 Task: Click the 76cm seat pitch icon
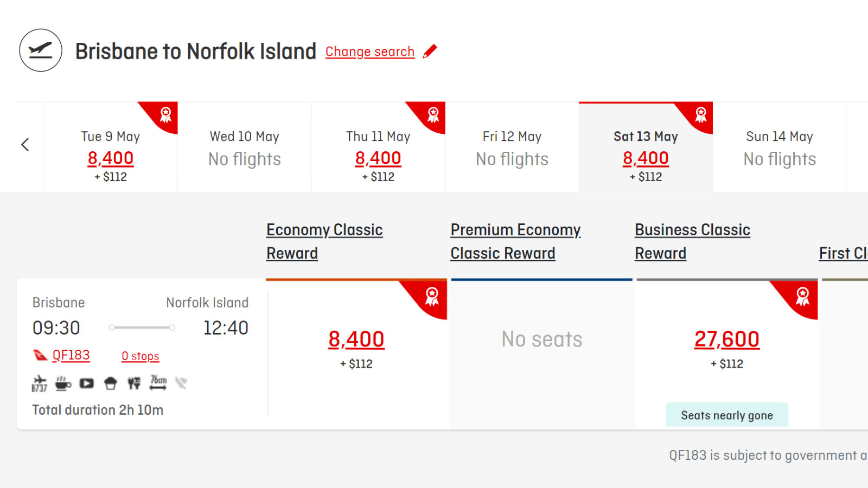pos(158,383)
